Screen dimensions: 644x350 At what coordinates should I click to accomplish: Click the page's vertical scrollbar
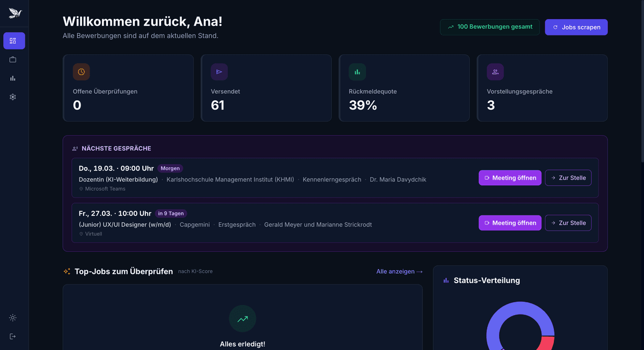pos(641,80)
